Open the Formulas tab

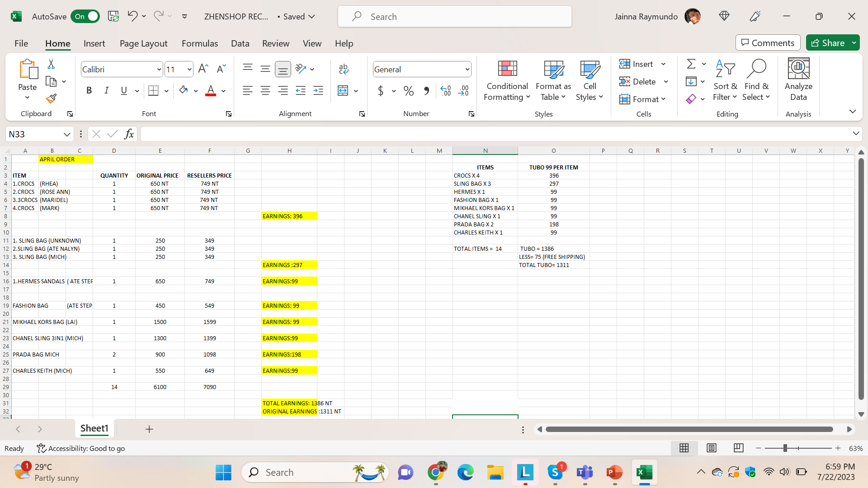(200, 43)
